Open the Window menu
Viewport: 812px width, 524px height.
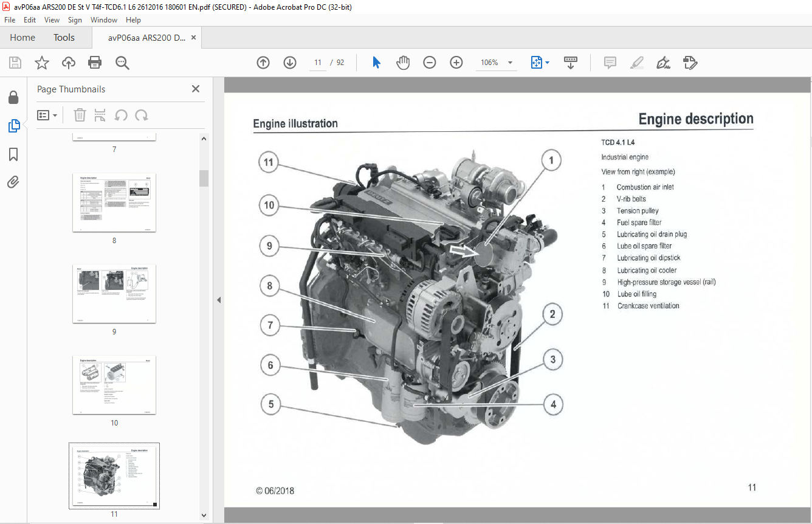(x=104, y=20)
